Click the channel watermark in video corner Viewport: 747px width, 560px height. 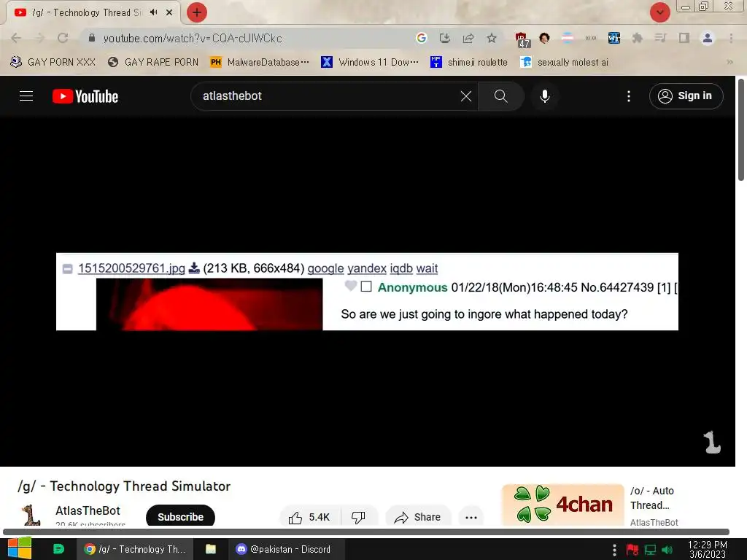click(x=712, y=443)
